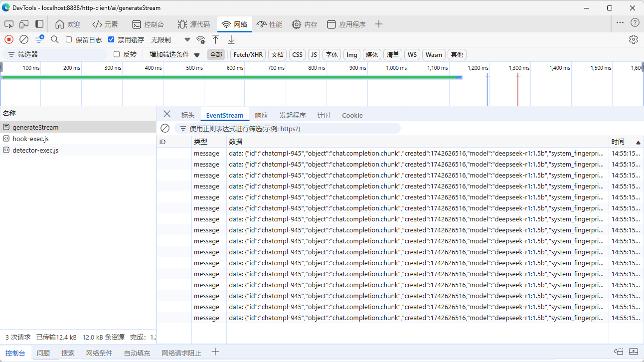
Task: Open the network search magnifier
Action: [x=55, y=39]
